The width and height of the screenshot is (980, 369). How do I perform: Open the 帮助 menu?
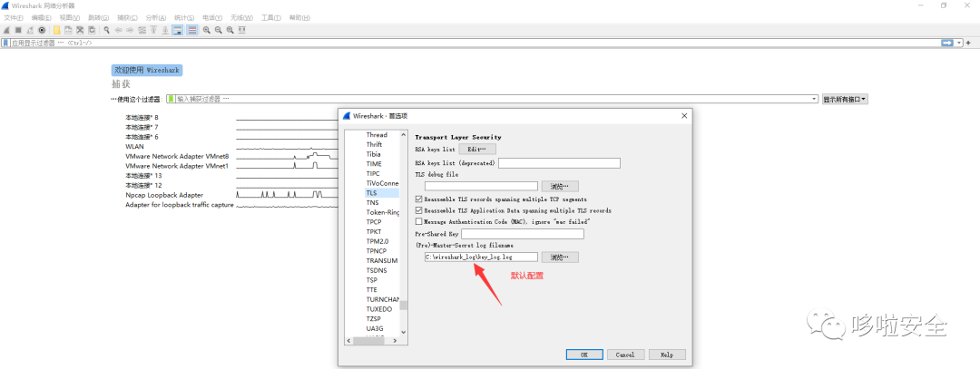tap(299, 17)
